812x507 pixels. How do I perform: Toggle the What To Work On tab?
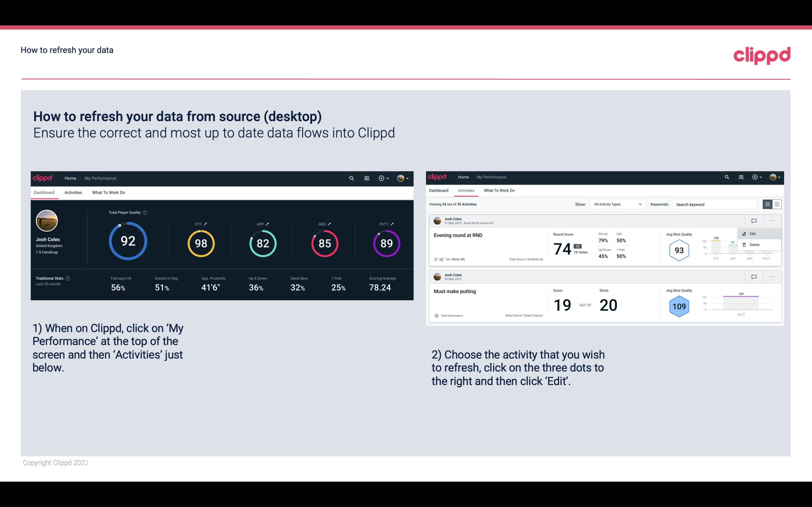pyautogui.click(x=108, y=192)
